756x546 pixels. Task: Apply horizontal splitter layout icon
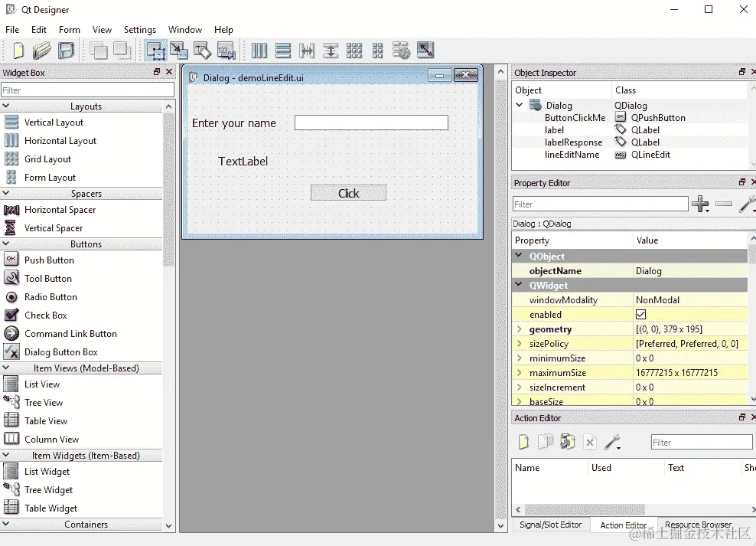pyautogui.click(x=307, y=51)
